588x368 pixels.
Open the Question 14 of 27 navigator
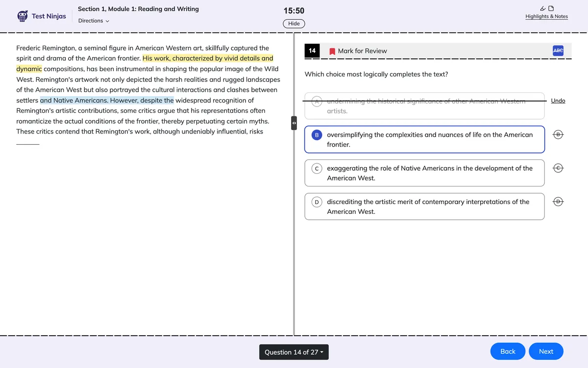(x=294, y=352)
